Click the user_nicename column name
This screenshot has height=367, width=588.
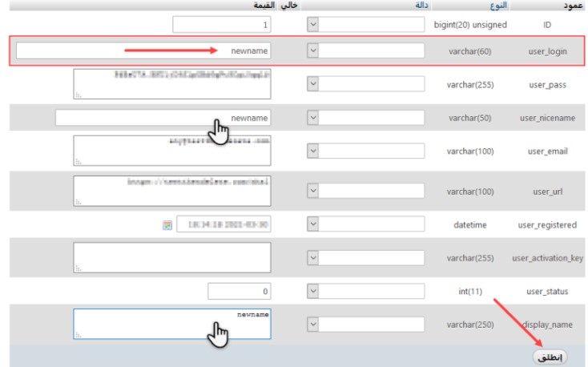(x=547, y=119)
